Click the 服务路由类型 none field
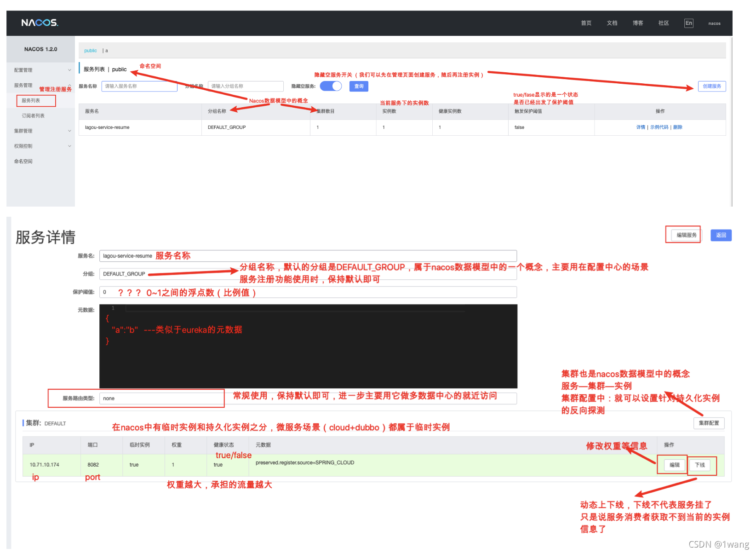Screen dimensions: 756x554 point(308,398)
